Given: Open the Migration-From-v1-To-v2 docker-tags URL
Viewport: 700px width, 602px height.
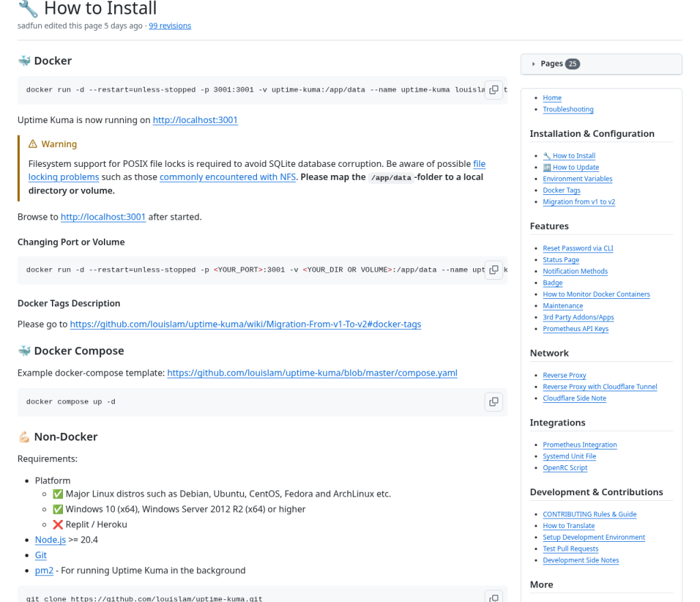Looking at the screenshot, I should [x=245, y=324].
